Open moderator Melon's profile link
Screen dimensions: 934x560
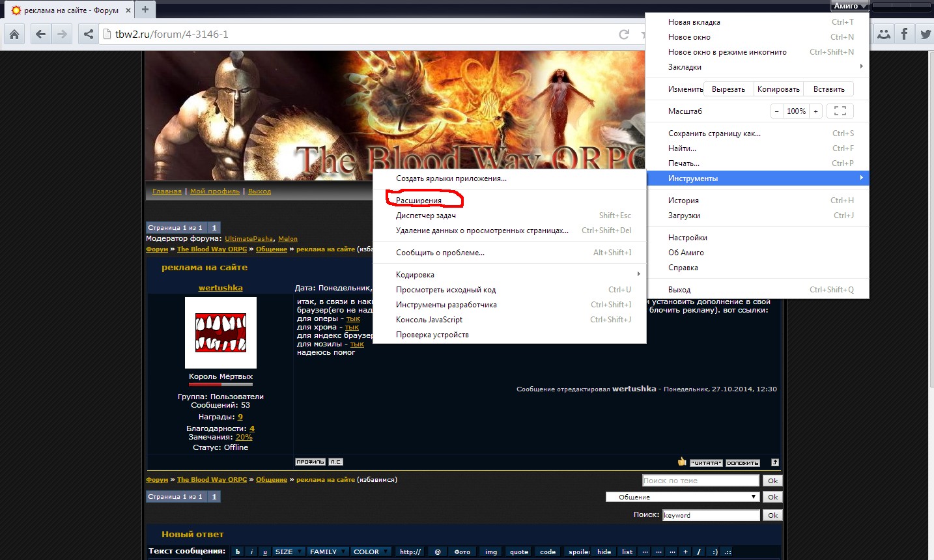click(288, 239)
